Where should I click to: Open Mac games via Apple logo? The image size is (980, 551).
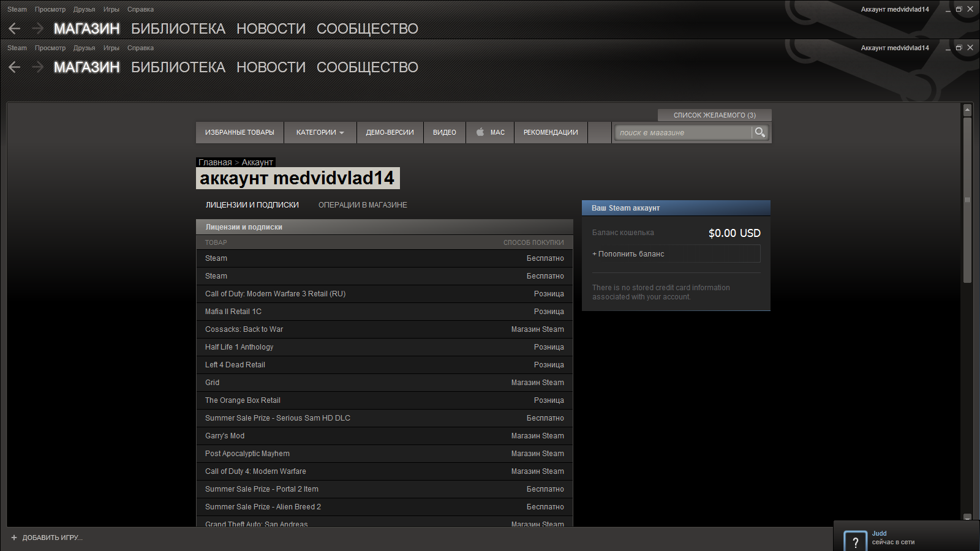(480, 132)
